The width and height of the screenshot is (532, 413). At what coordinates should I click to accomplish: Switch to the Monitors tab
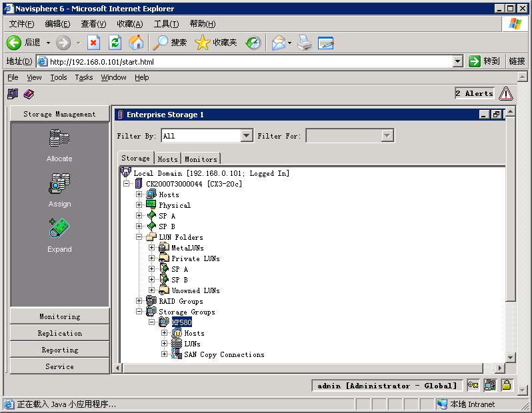201,159
